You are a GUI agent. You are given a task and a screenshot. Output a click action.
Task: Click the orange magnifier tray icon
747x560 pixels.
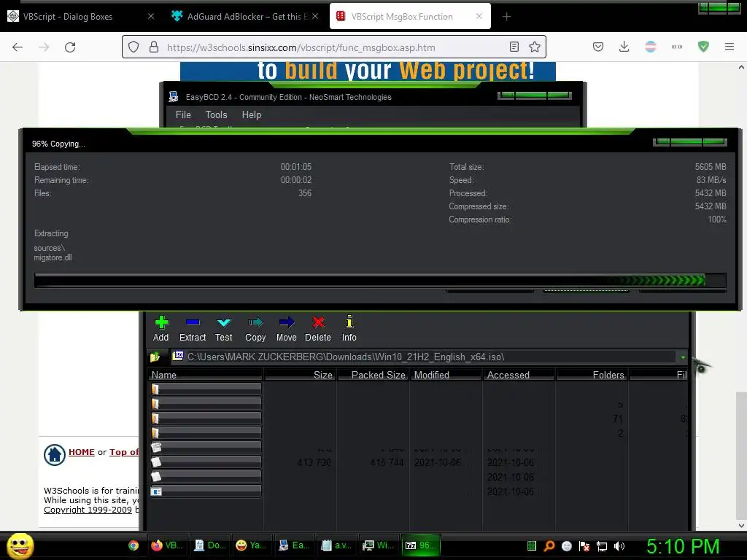(x=549, y=546)
